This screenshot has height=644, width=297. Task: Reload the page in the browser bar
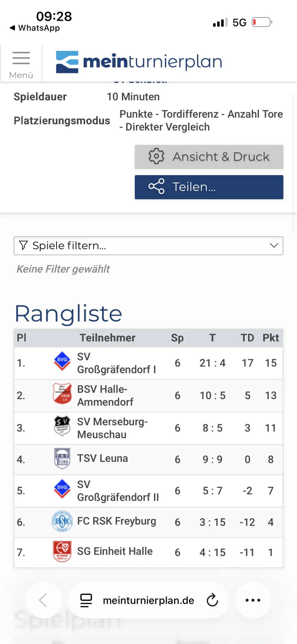point(212,600)
